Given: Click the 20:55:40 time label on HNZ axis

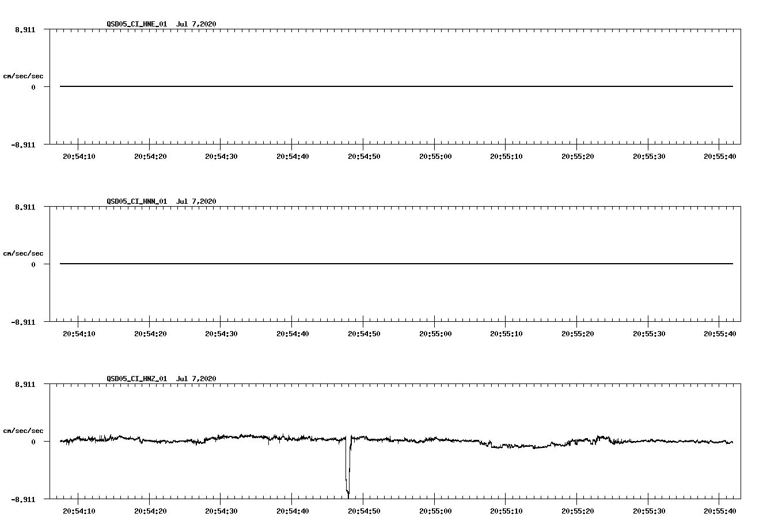Looking at the screenshot, I should point(720,511).
